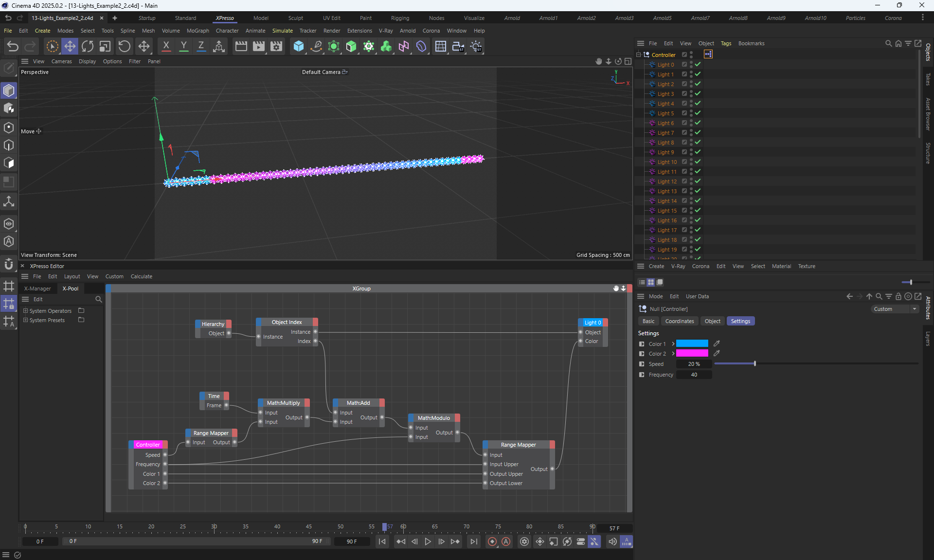Screen dimensions: 934x560
Task: Open the Render Settings icon
Action: [x=276, y=46]
